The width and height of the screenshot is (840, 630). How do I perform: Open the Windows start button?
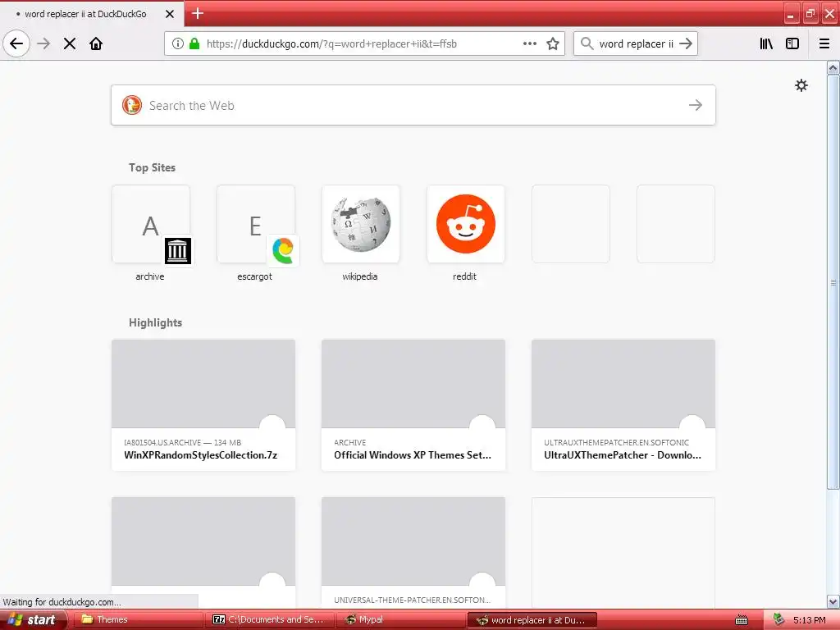tap(33, 620)
